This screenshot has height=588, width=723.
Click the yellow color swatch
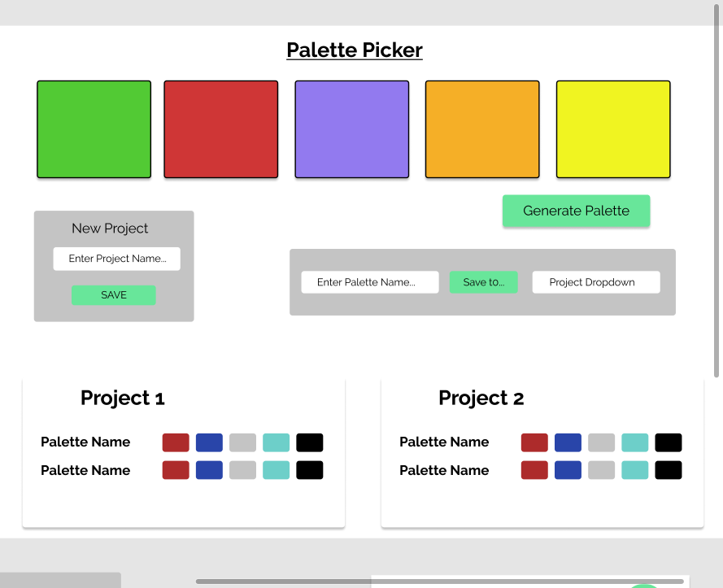click(612, 128)
